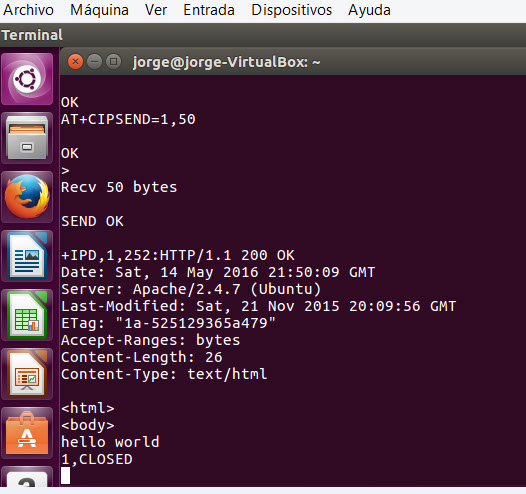Image resolution: width=526 pixels, height=494 pixels.
Task: Open the Máquina menu
Action: pyautogui.click(x=99, y=10)
